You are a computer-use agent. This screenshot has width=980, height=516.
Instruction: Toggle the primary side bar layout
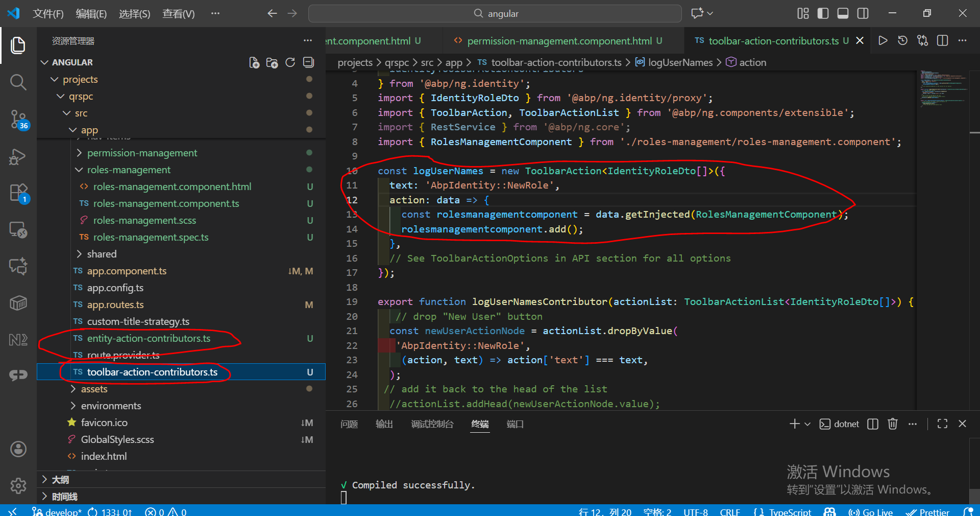tap(823, 13)
